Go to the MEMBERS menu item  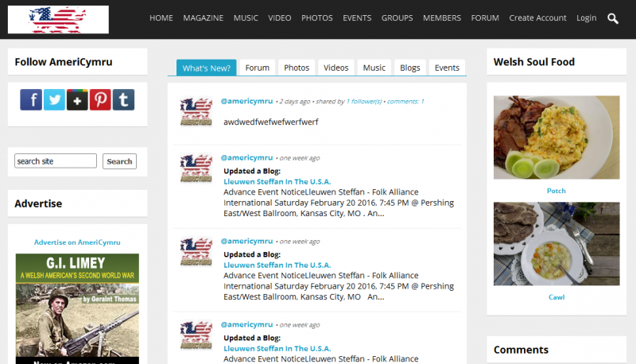tap(442, 18)
